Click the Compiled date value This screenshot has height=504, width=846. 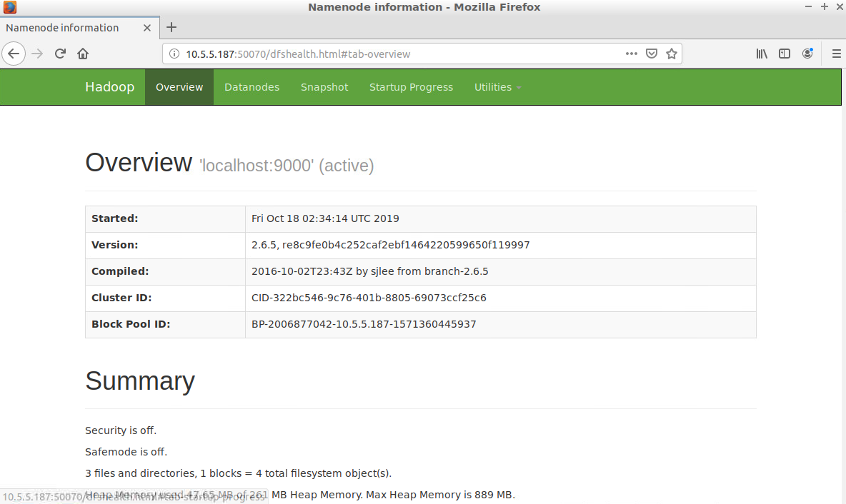point(369,272)
